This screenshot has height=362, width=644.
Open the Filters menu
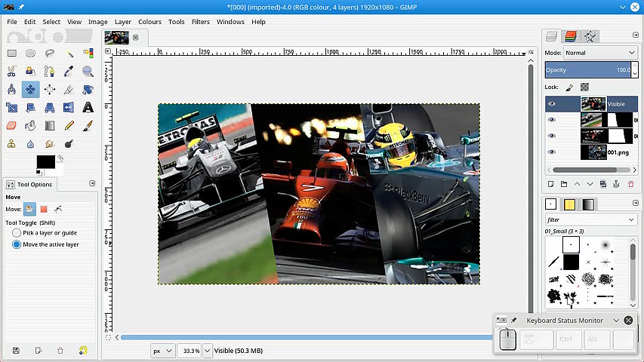(200, 22)
